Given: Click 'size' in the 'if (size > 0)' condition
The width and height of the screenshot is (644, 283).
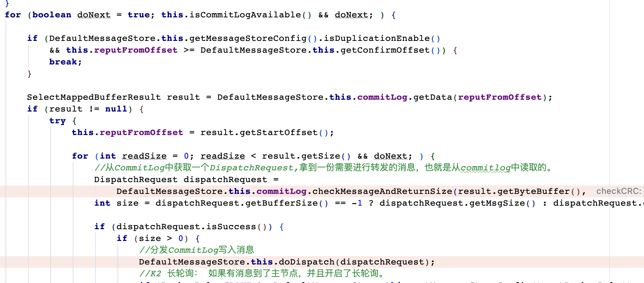Looking at the screenshot, I should [150, 238].
